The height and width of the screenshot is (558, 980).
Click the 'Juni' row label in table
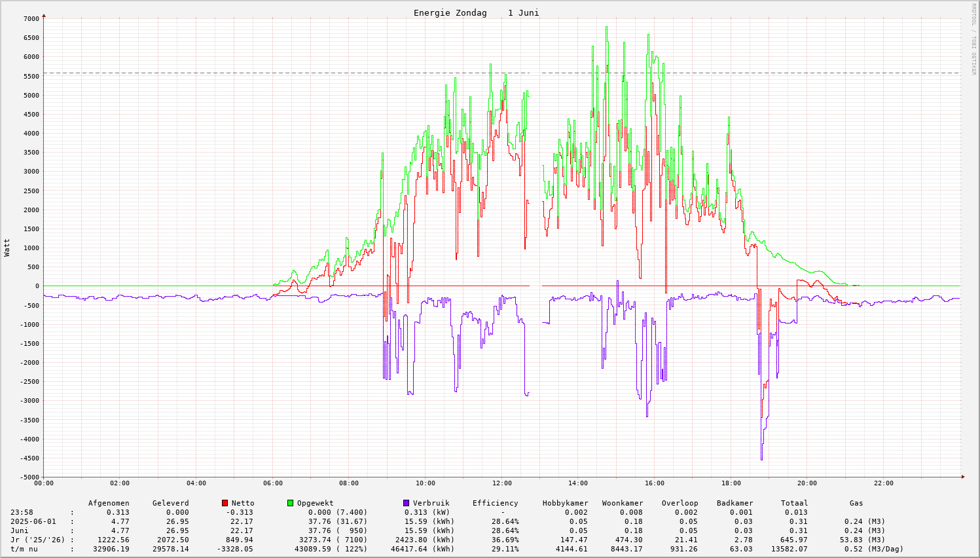(20, 530)
